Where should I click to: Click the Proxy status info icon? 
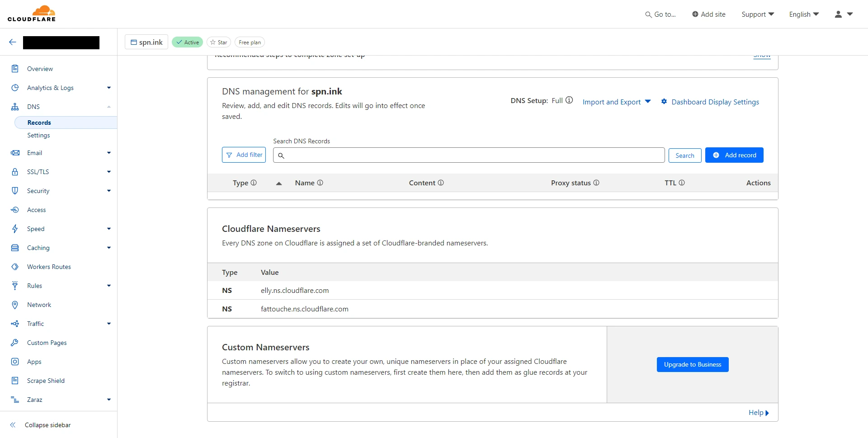[596, 183]
